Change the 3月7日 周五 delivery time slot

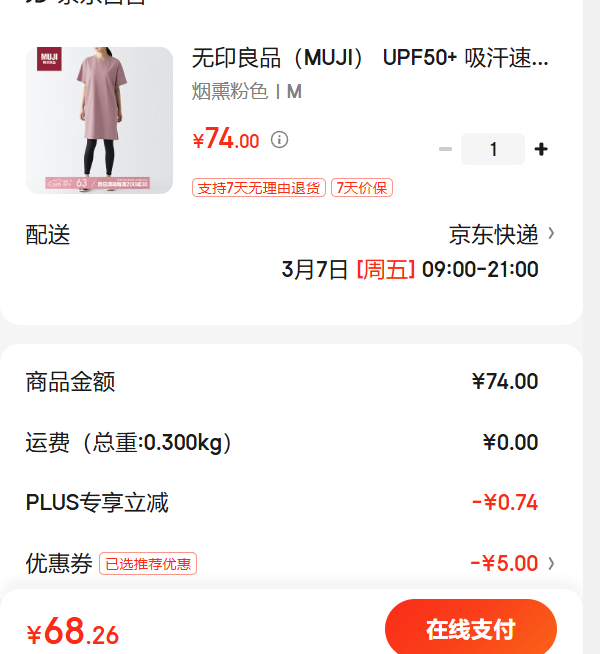click(x=410, y=269)
